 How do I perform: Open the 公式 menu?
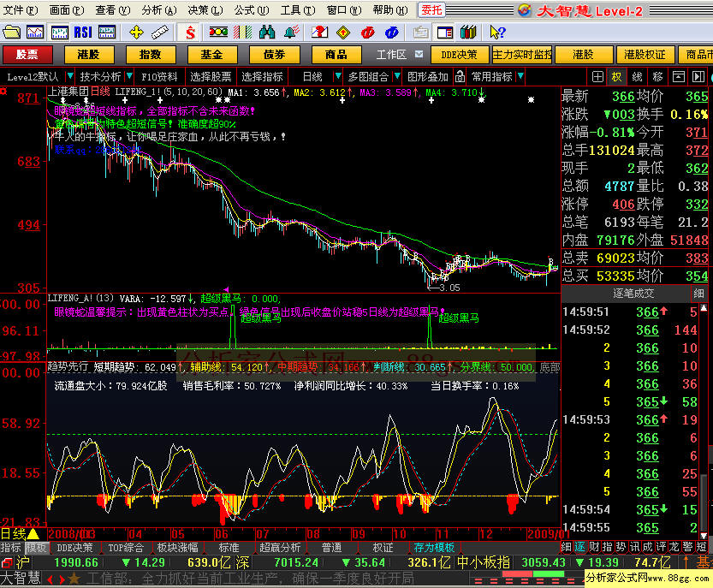pos(252,10)
